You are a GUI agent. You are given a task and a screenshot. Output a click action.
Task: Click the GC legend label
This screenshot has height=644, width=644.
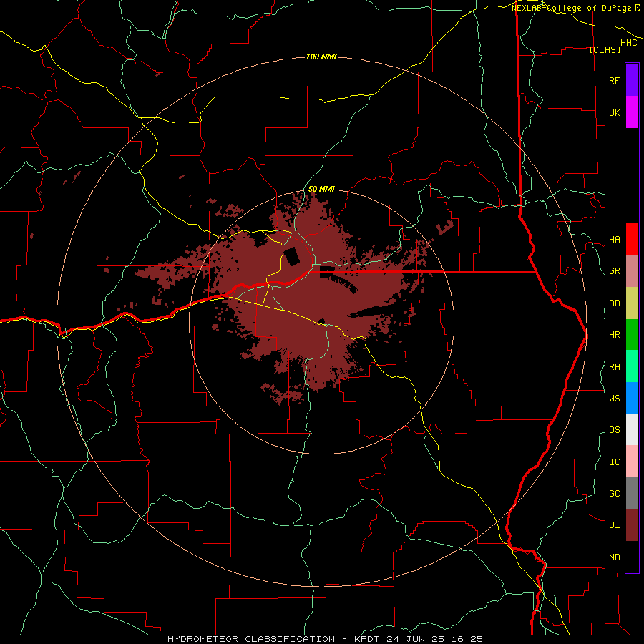point(614,494)
